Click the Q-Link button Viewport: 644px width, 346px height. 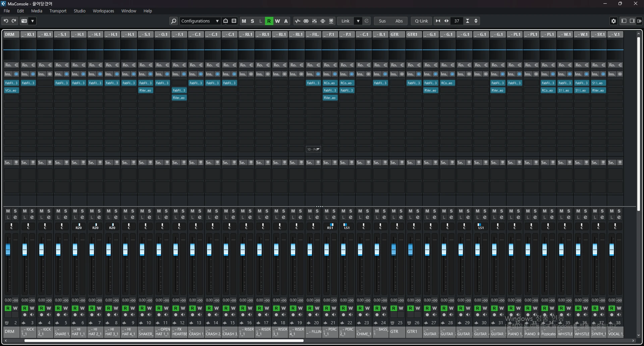tap(421, 21)
